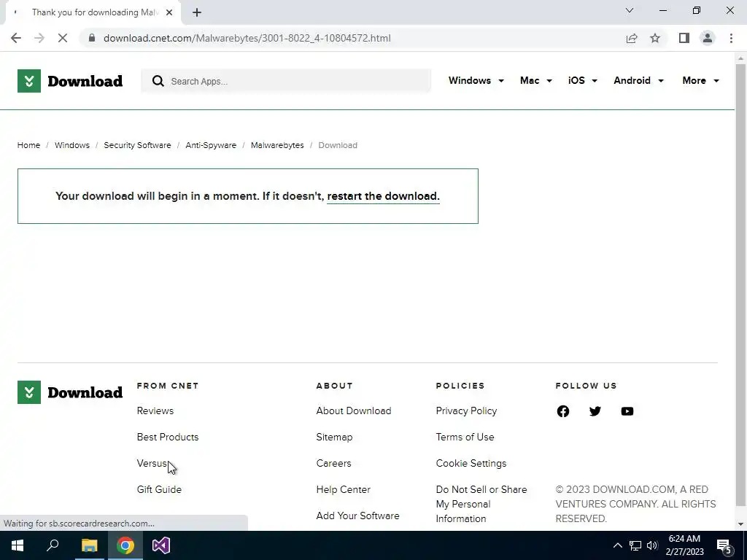Show hidden system tray icons

click(x=617, y=545)
